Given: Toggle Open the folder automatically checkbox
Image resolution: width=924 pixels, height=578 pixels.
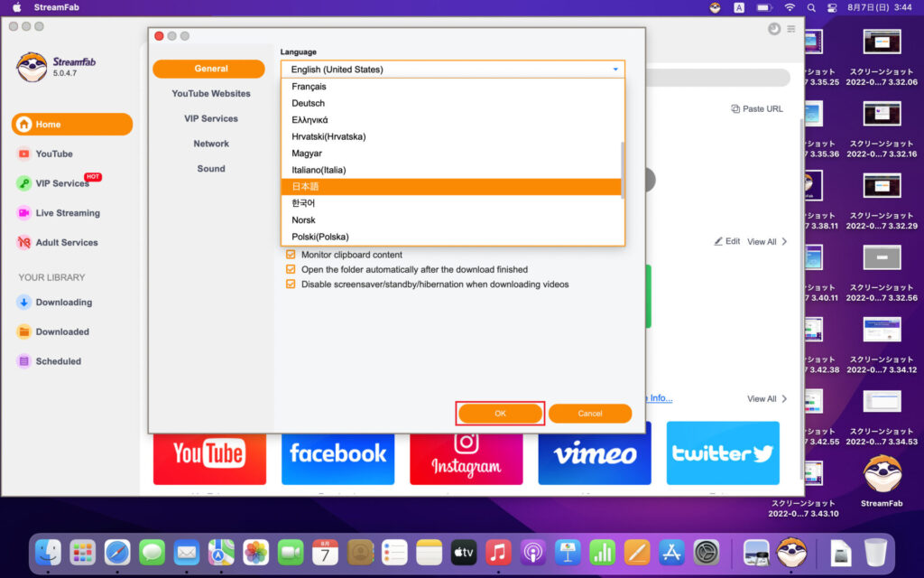Looking at the screenshot, I should click(291, 269).
